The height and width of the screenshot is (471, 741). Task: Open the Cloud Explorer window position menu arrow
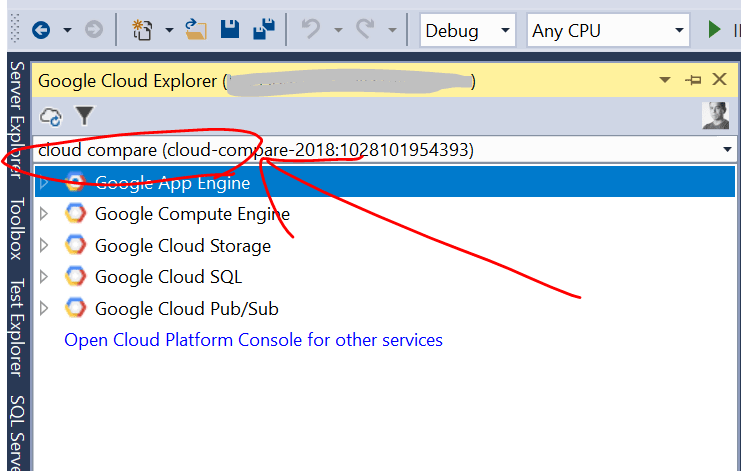[664, 79]
